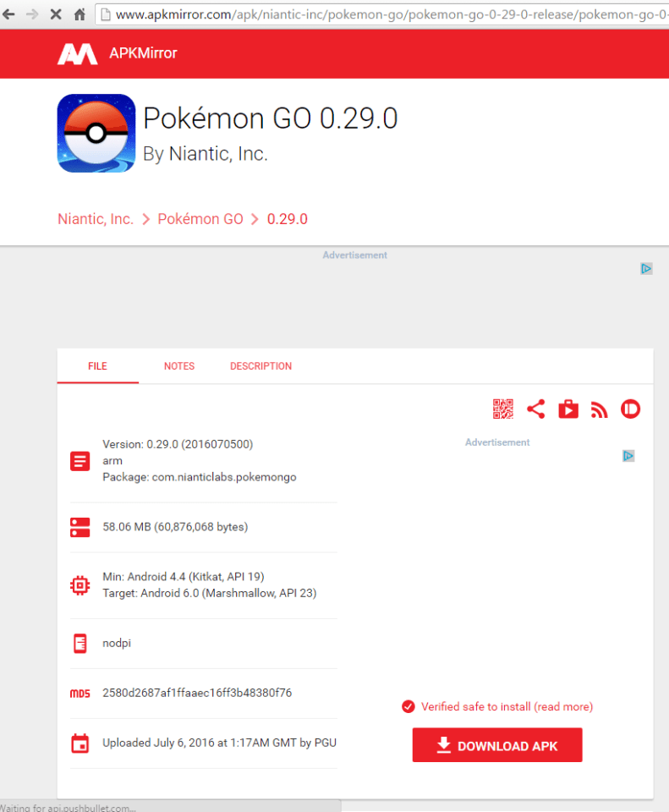Click the MD5 hash icon

click(x=80, y=694)
